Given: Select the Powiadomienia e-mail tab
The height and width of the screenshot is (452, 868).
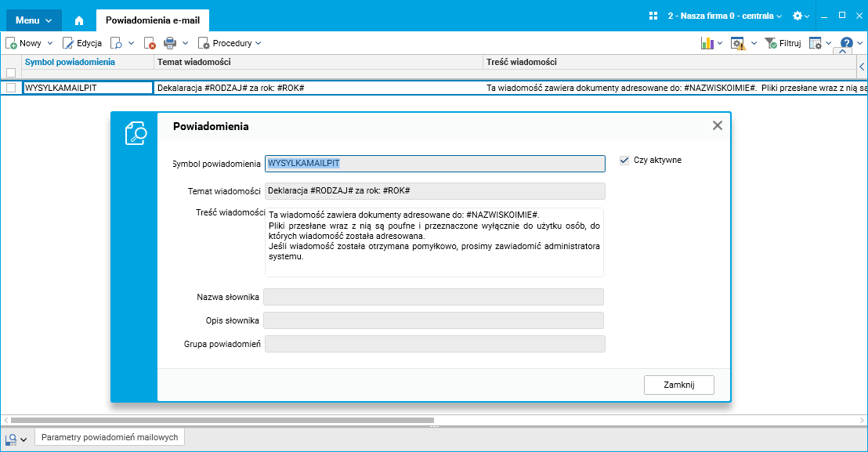Looking at the screenshot, I should point(153,20).
